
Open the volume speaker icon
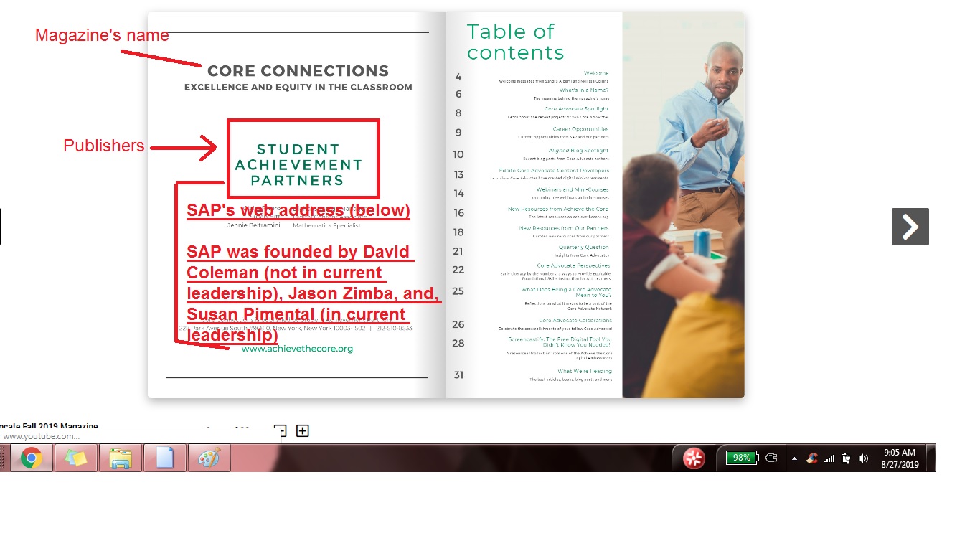click(x=863, y=458)
